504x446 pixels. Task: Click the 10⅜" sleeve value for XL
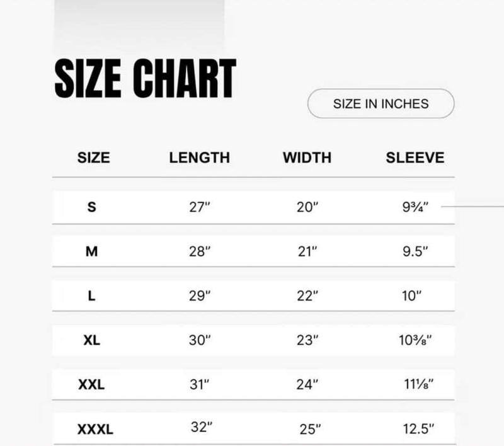point(415,340)
